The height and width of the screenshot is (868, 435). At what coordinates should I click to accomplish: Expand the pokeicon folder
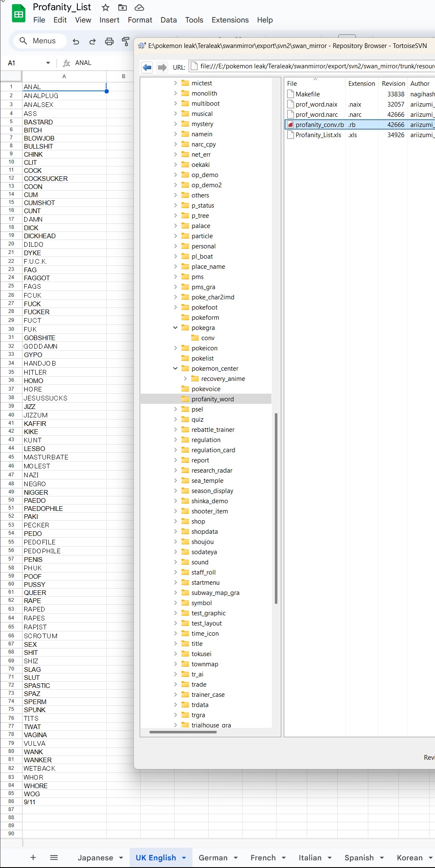pos(175,348)
